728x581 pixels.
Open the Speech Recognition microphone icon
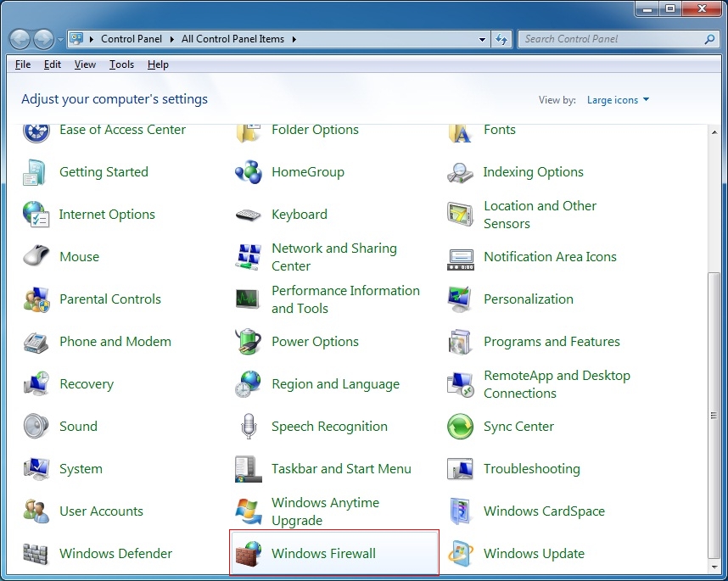pos(249,426)
